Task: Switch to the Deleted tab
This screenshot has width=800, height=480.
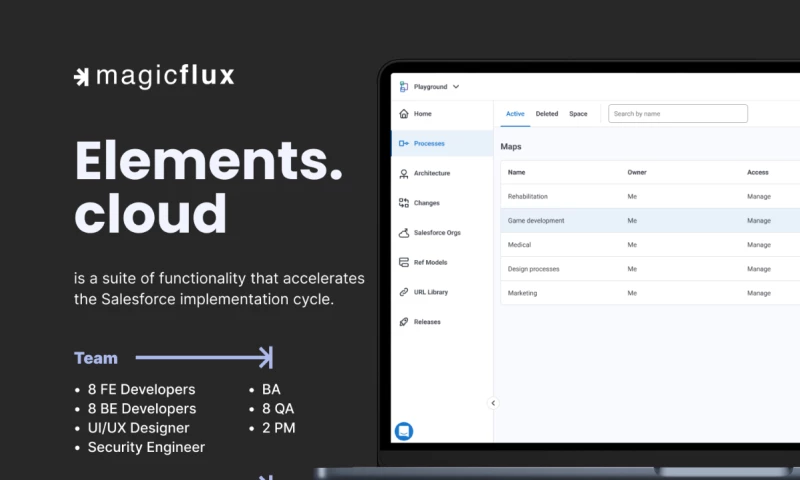Action: pos(547,114)
